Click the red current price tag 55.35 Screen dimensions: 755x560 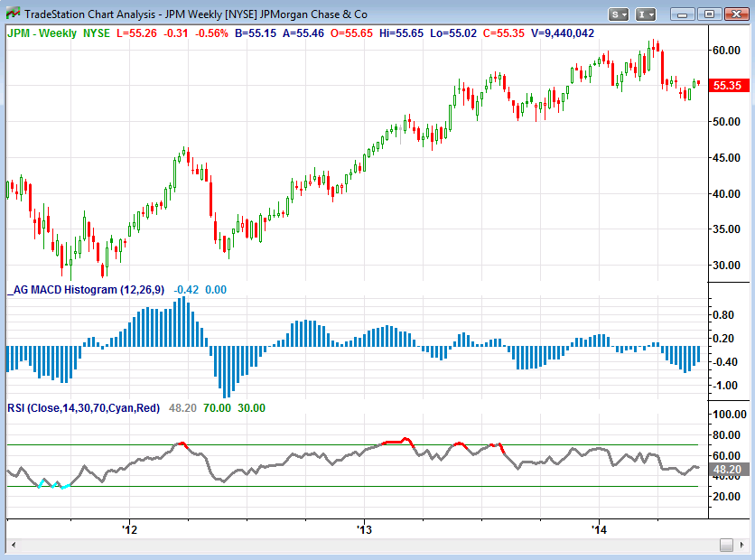pos(729,86)
